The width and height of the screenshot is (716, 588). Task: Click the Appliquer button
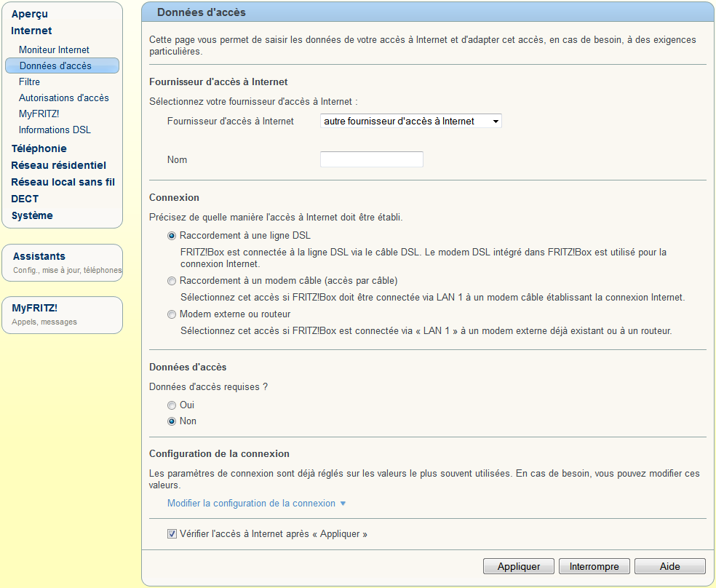518,566
